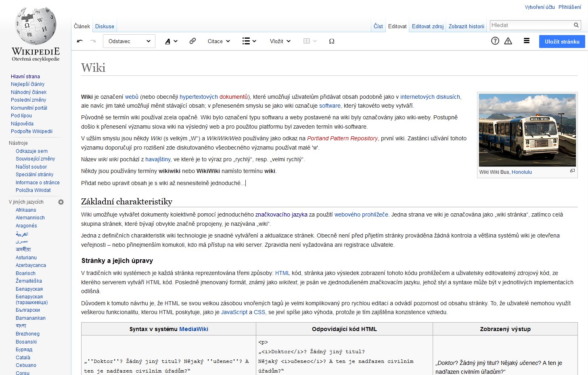The image size is (588, 375).
Task: Click the Honolulu link in caption
Action: [x=522, y=172]
